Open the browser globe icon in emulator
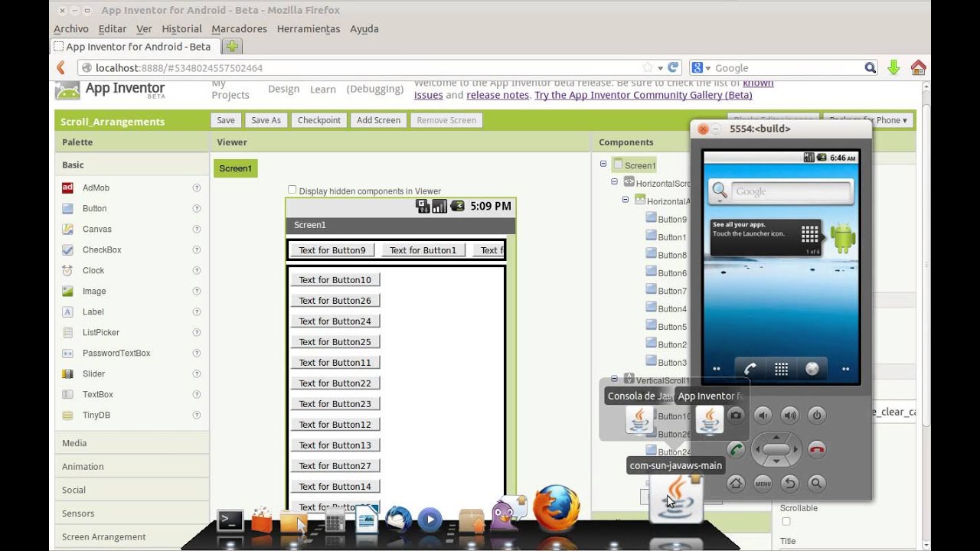The height and width of the screenshot is (551, 980). 812,369
